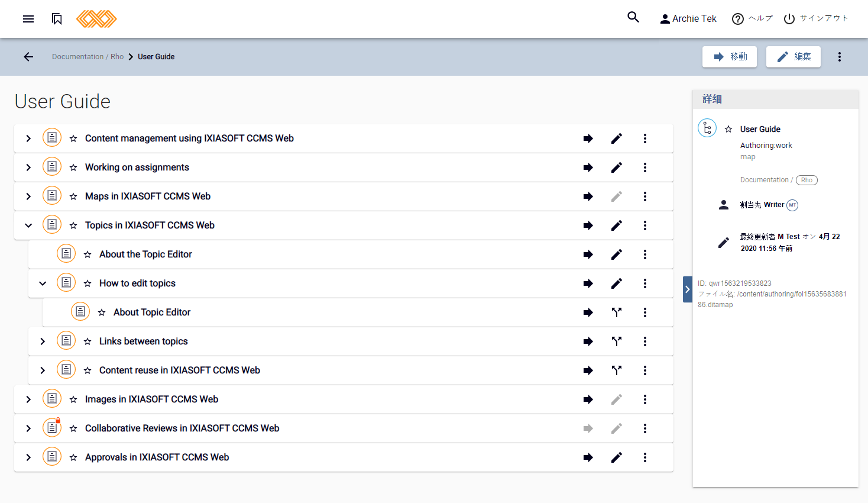Expand Approvals in IXIASOFT CCMS Web
The width and height of the screenshot is (868, 503).
pos(28,457)
